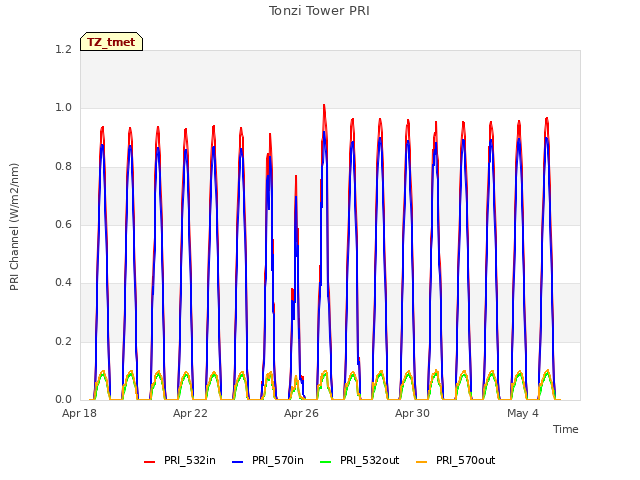Toggle the PRI_570in legend entry
This screenshot has width=640, height=480.
[268, 461]
